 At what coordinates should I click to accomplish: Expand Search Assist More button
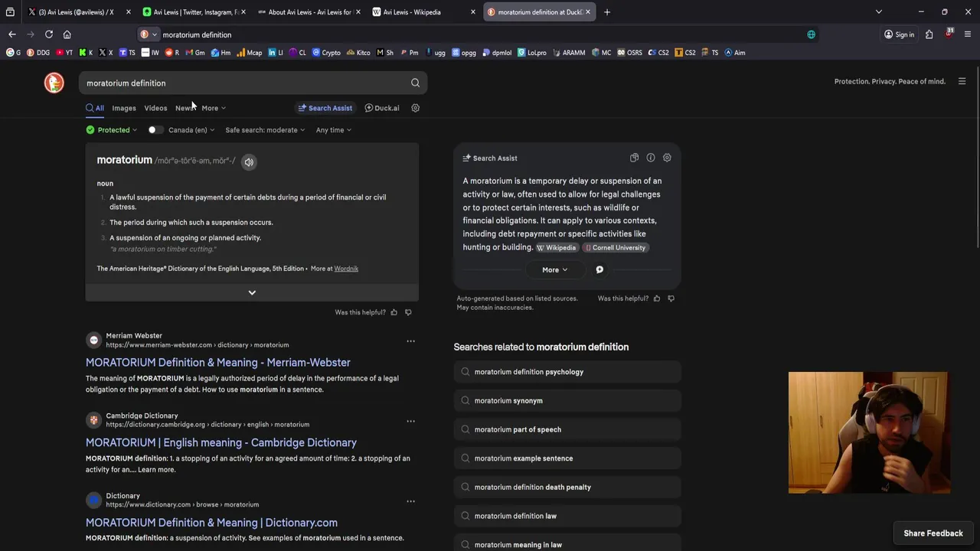[x=555, y=269]
